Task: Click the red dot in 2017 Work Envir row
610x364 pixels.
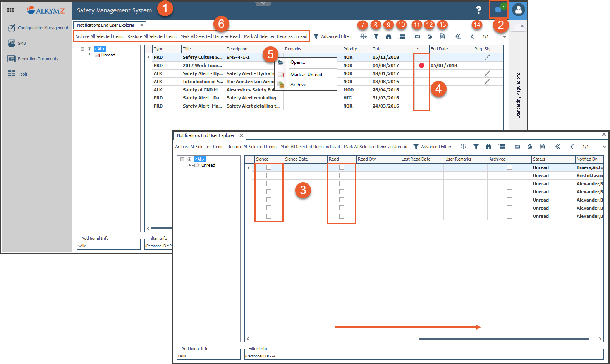Action: [422, 65]
